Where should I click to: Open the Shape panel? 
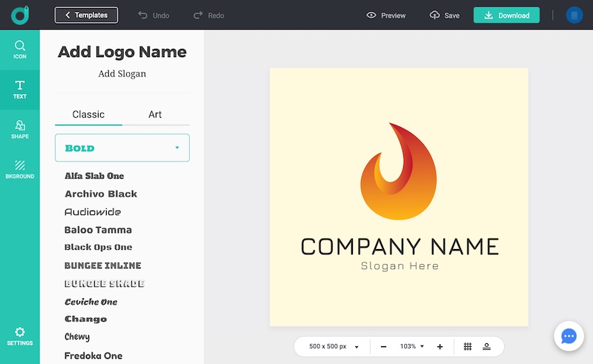20,130
